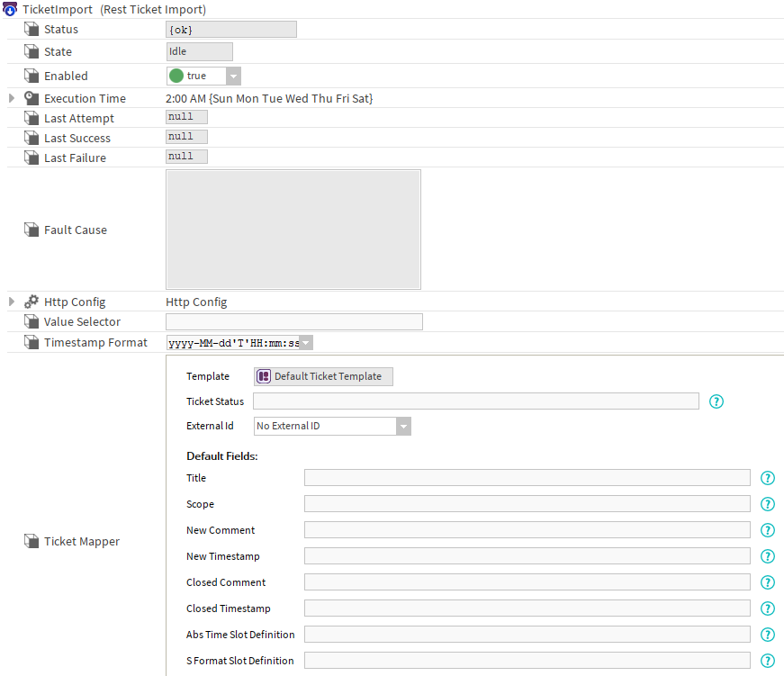
Task: Click the Ticket Status input field
Action: pyautogui.click(x=476, y=401)
